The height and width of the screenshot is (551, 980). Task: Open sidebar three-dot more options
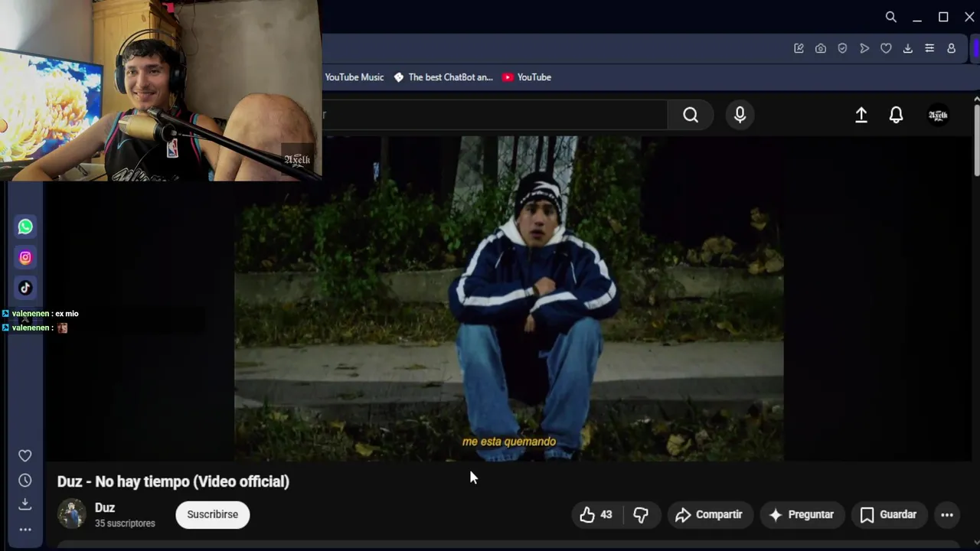[x=25, y=529]
